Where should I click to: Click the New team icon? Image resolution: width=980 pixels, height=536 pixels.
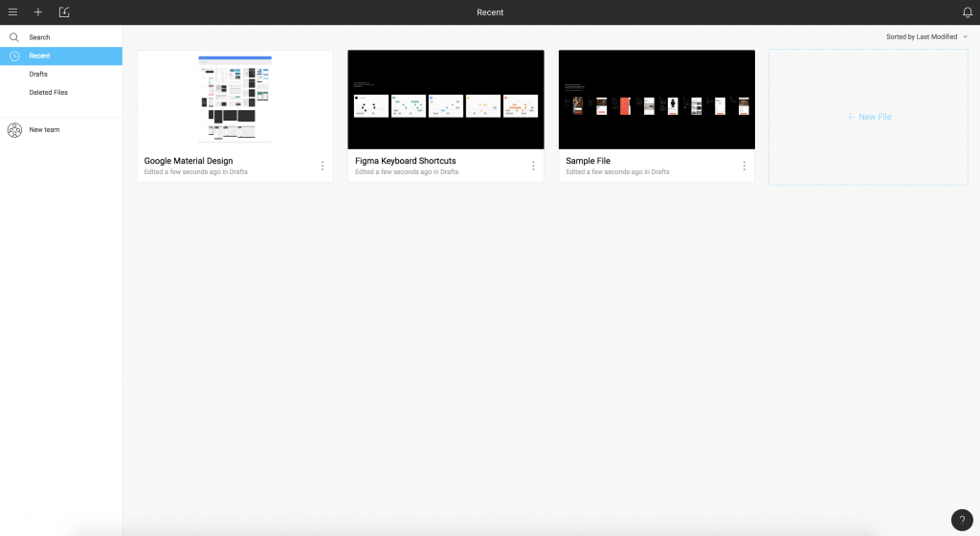[13, 130]
